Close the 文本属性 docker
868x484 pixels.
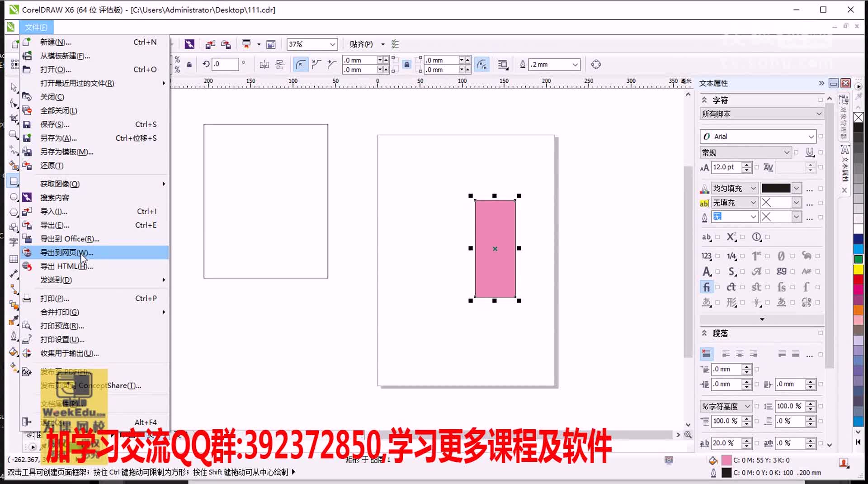point(845,83)
